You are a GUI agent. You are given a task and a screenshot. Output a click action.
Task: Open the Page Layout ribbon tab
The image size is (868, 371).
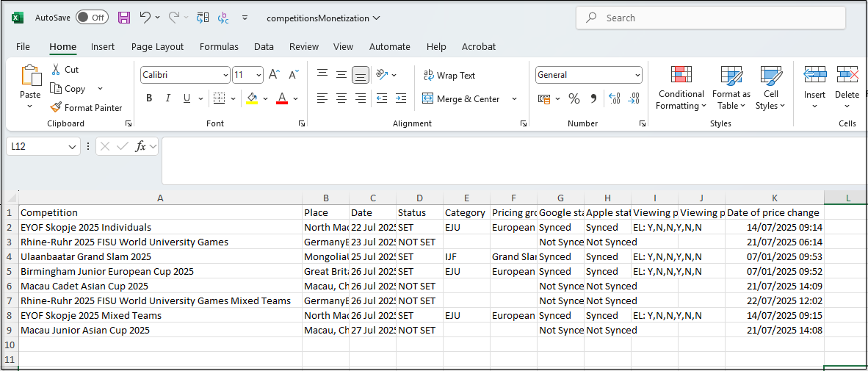157,46
